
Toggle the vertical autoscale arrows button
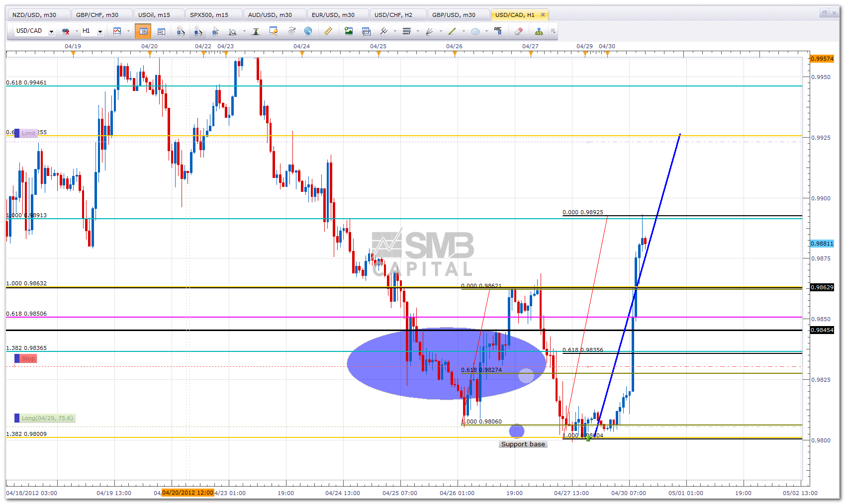(256, 31)
